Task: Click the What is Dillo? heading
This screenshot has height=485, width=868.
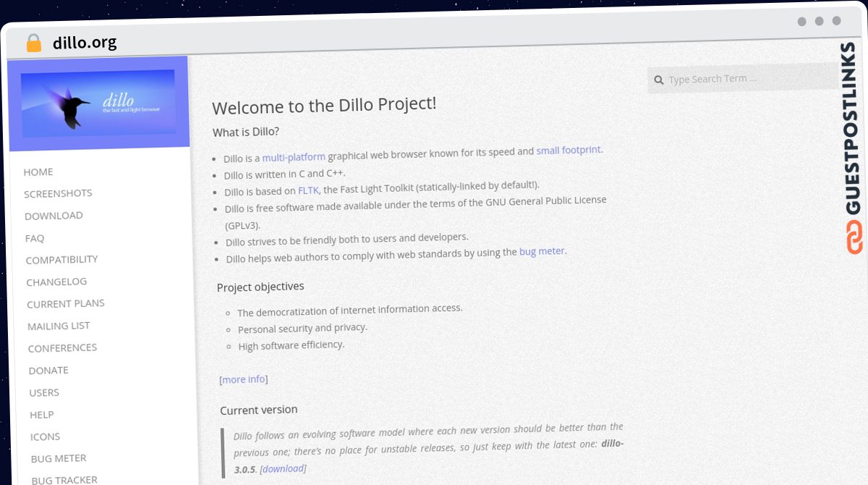Action: tap(246, 132)
